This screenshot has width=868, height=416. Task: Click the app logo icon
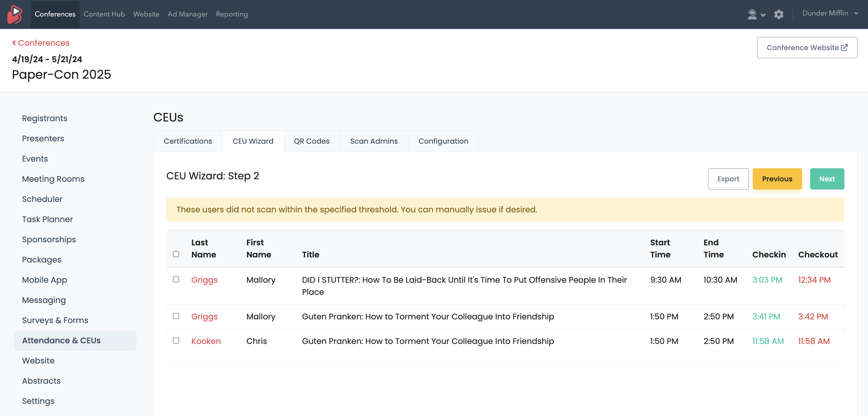click(15, 14)
